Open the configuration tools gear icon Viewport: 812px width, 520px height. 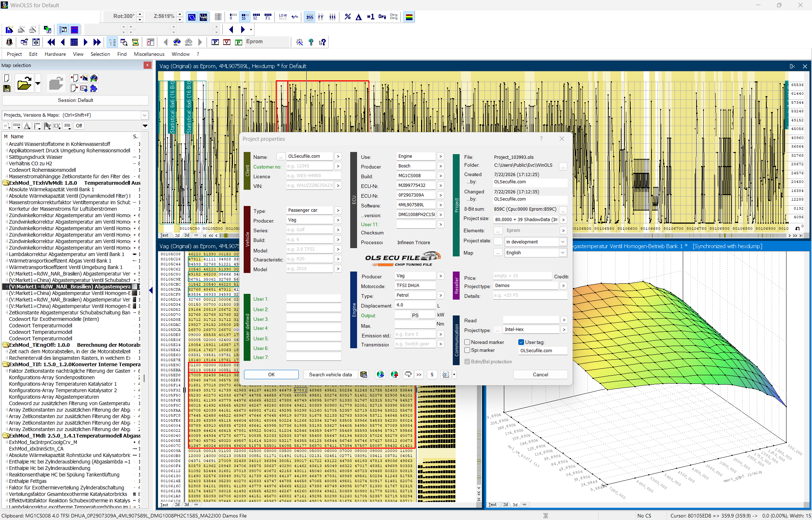coord(299,42)
